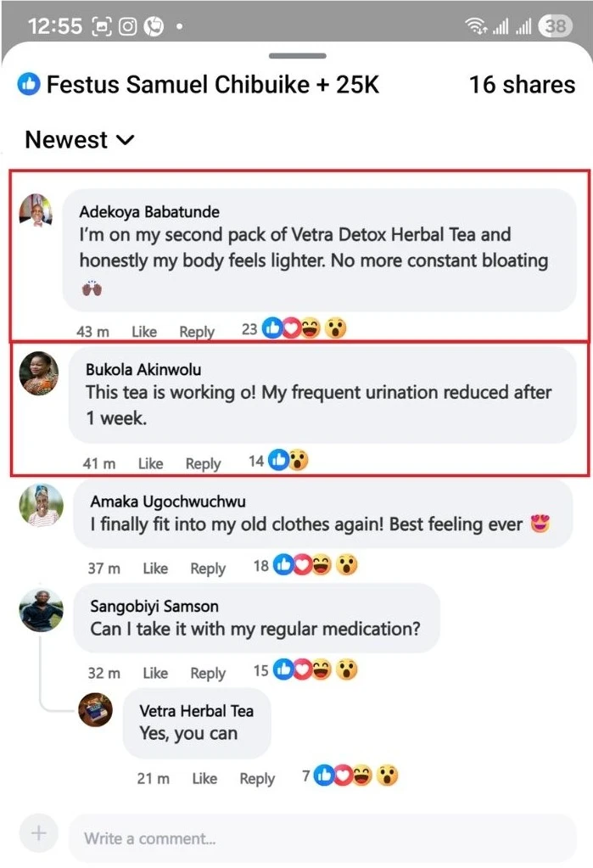Viewport: 593px width, 868px height.
Task: Open the 16 shares list
Action: click(x=522, y=85)
